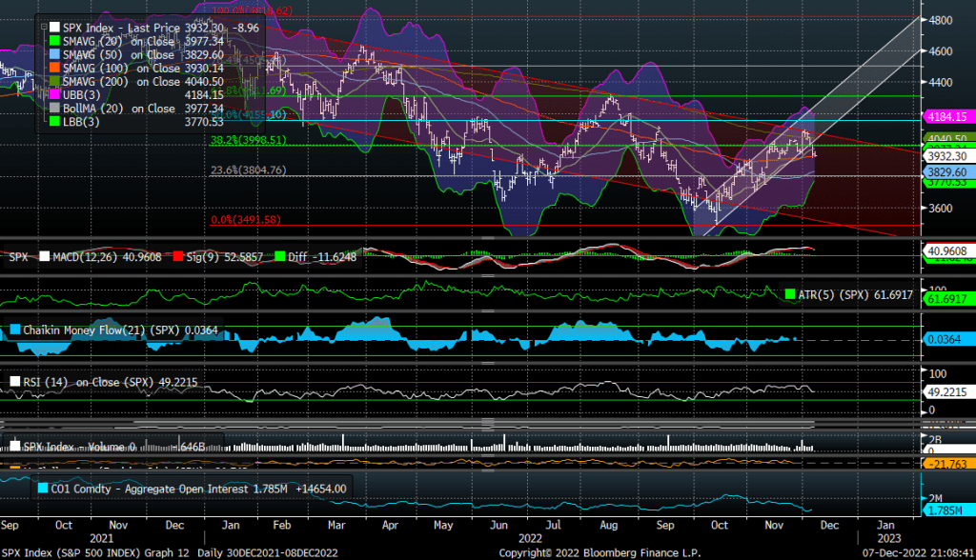Click the green SMAVG (20) legend swatch
The width and height of the screenshot is (976, 560).
click(54, 41)
